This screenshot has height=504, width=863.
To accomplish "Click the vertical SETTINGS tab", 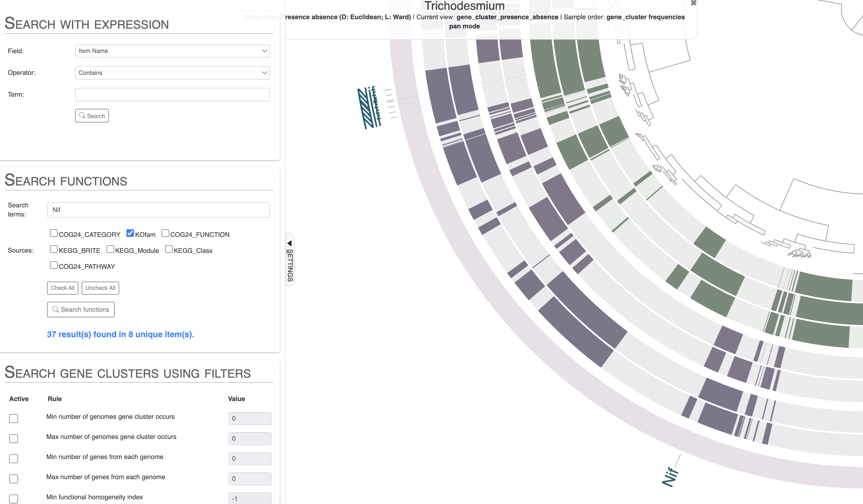I will pos(290,265).
